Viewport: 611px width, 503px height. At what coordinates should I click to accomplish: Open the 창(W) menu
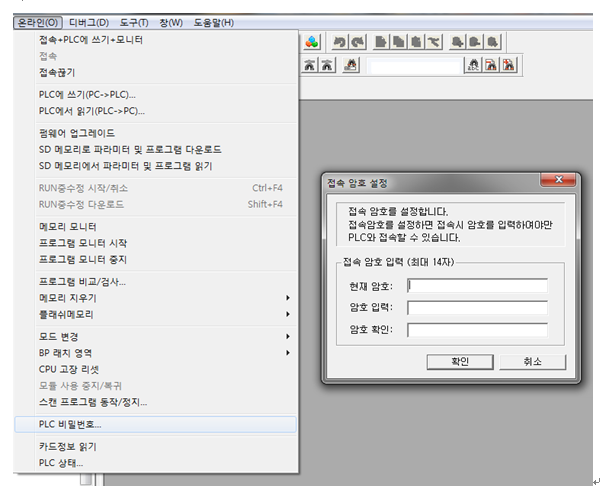pos(171,23)
